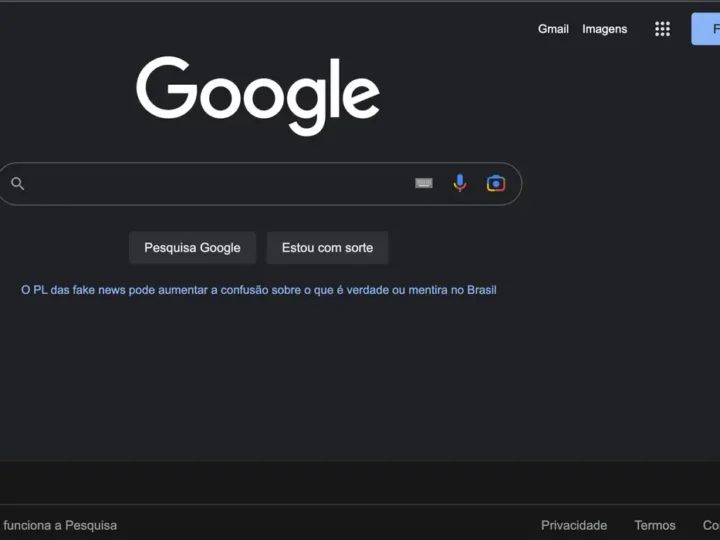Show the on-screen virtual keyboard
The height and width of the screenshot is (540, 720).
pyautogui.click(x=424, y=183)
